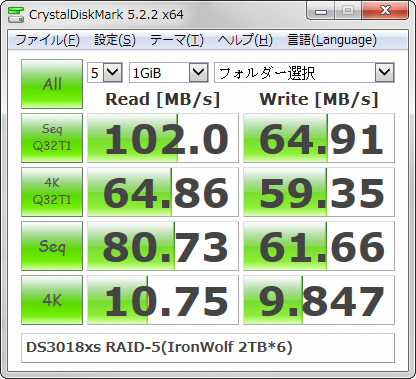Open the ファイル(F) menu
Image resolution: width=416 pixels, height=379 pixels.
click(47, 40)
